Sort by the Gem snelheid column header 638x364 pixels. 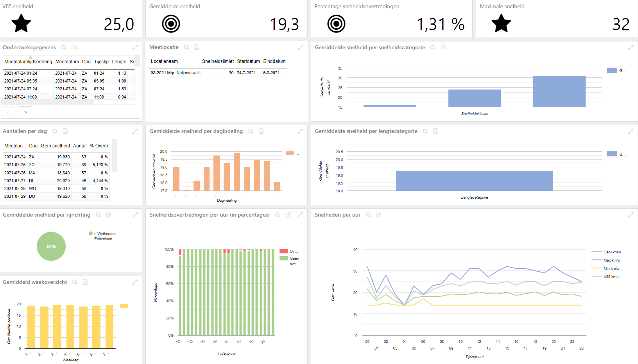56,145
